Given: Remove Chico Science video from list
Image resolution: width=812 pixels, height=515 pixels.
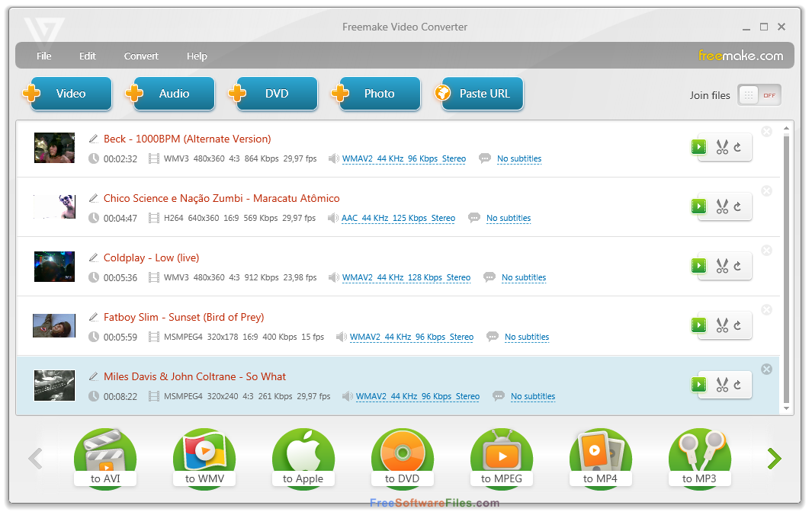Looking at the screenshot, I should click(766, 191).
